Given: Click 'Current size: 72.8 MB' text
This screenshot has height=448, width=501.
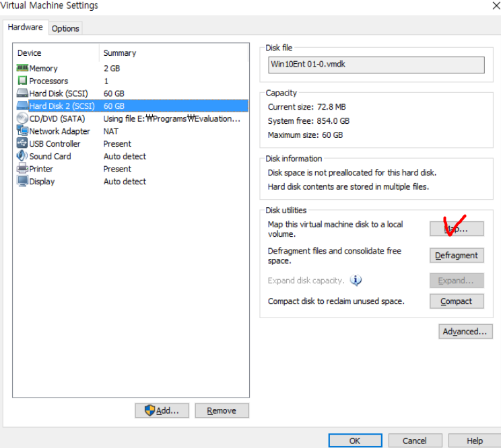Looking at the screenshot, I should click(x=307, y=107).
